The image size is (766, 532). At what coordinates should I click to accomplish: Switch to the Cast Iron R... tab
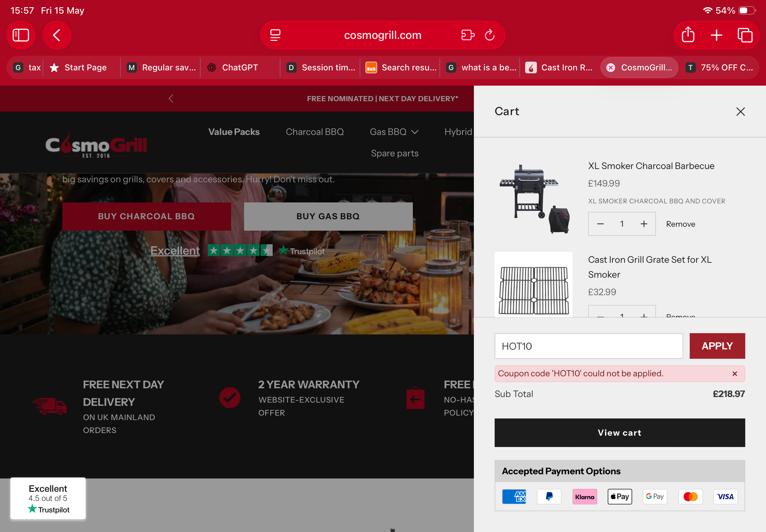(x=560, y=68)
